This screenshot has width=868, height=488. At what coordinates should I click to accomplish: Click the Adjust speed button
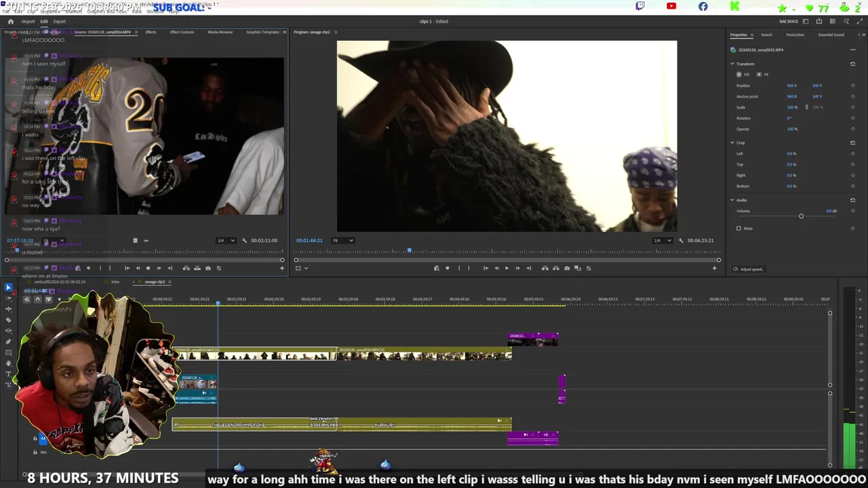pyautogui.click(x=749, y=269)
